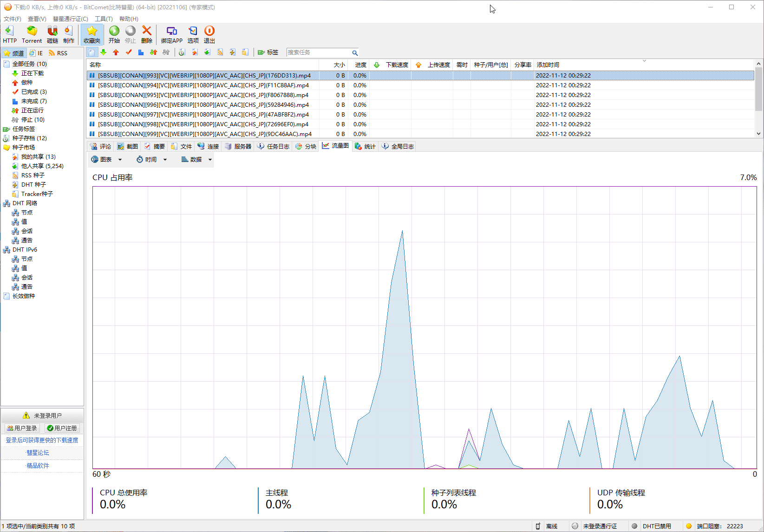Viewport: 764px width, 532px height.
Task: Click the 搜索任务 search field
Action: click(319, 52)
